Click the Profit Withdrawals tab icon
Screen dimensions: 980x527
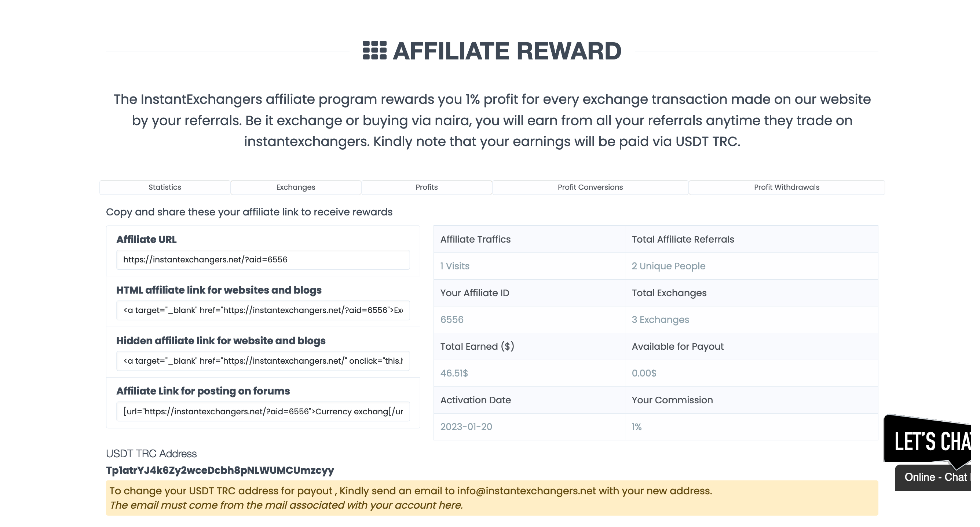pyautogui.click(x=786, y=187)
